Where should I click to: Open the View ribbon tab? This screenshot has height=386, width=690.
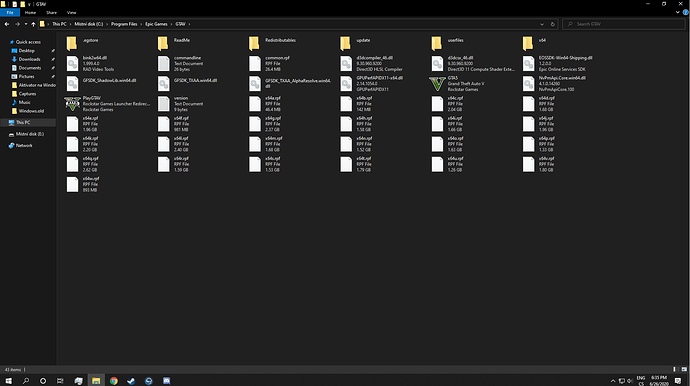click(71, 13)
